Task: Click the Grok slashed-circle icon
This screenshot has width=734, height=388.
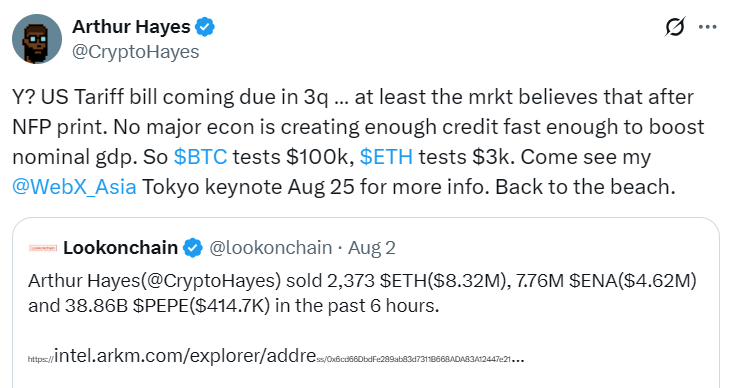Action: click(675, 27)
